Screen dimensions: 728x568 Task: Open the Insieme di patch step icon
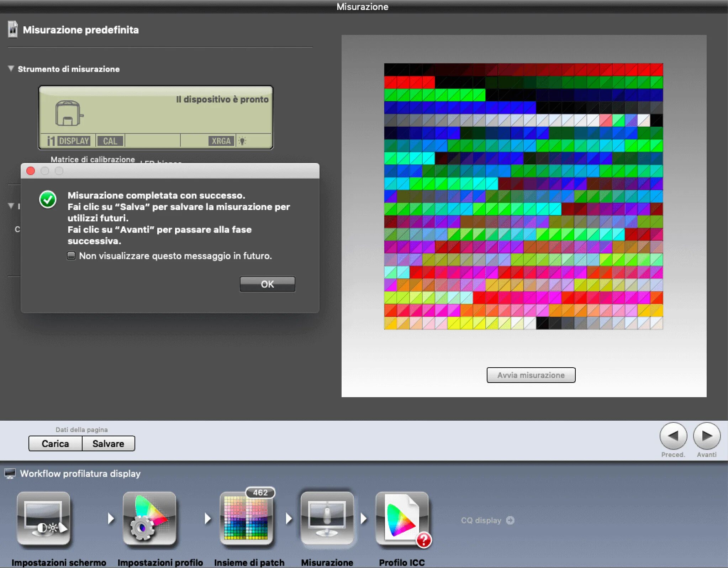coord(246,518)
